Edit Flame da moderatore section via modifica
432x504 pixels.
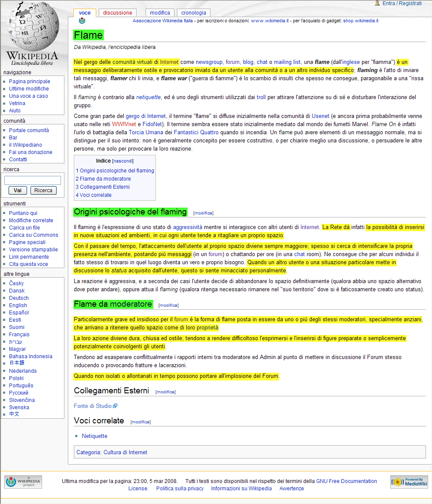tap(168, 305)
